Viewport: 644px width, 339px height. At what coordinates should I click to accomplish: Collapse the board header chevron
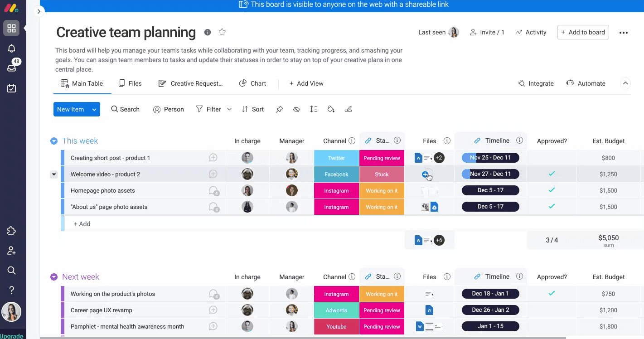pos(625,83)
